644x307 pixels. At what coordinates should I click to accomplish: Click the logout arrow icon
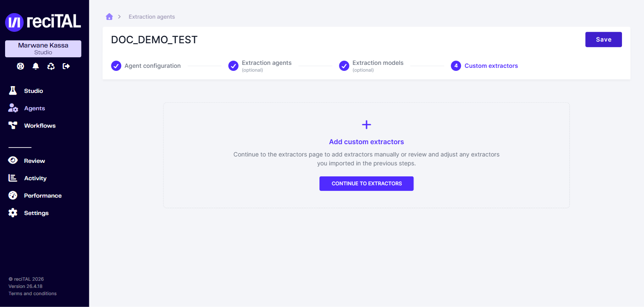click(66, 66)
